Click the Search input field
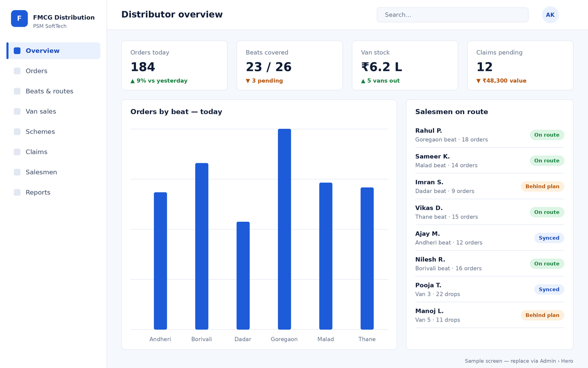 point(452,15)
